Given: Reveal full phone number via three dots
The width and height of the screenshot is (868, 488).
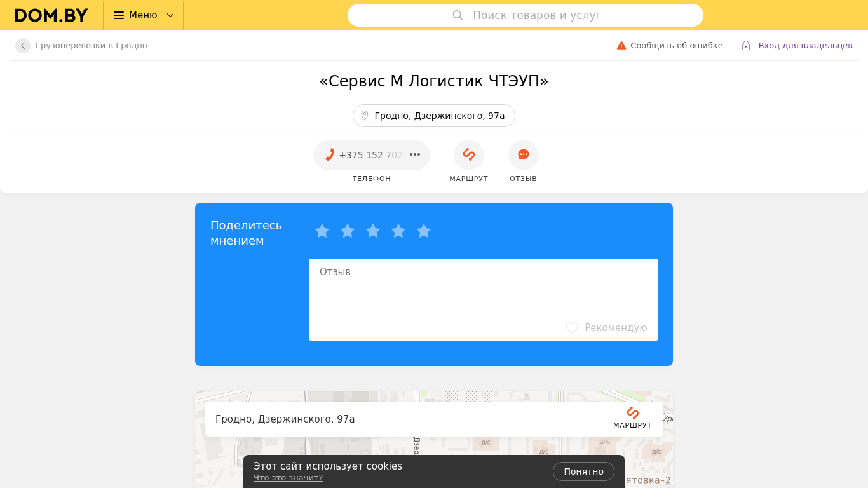Looking at the screenshot, I should [x=415, y=155].
